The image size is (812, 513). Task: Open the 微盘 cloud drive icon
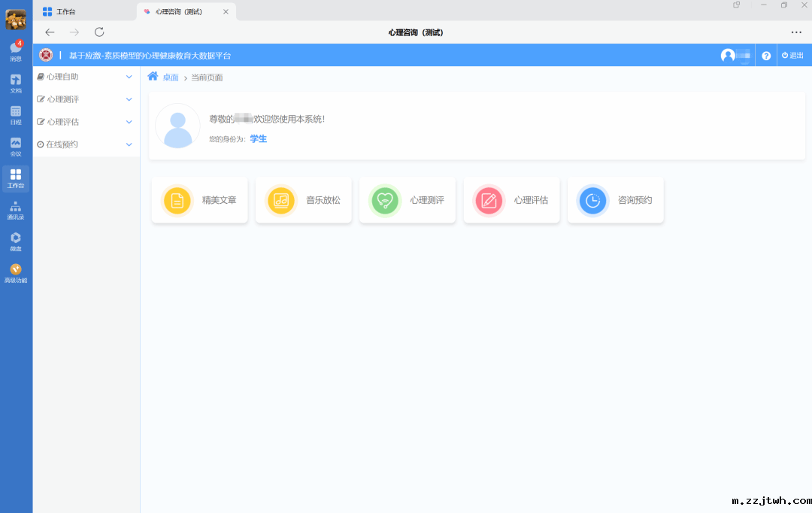pos(16,241)
